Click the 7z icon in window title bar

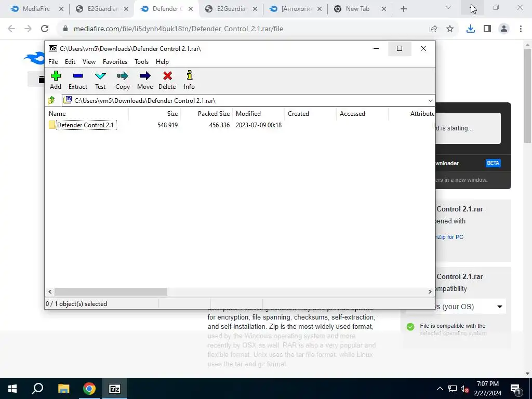point(53,48)
